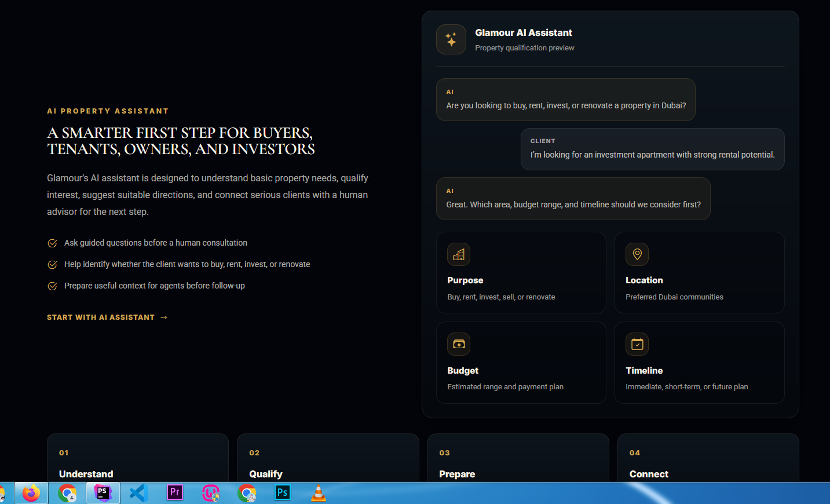Click "Prepare useful context for agents" text
830x504 pixels.
tap(155, 286)
